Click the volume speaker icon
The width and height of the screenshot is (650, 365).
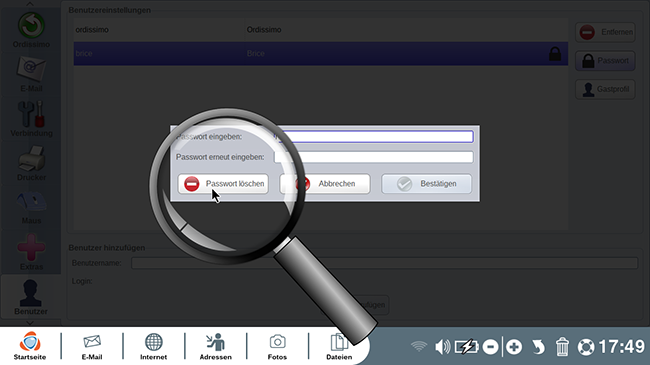pyautogui.click(x=442, y=346)
